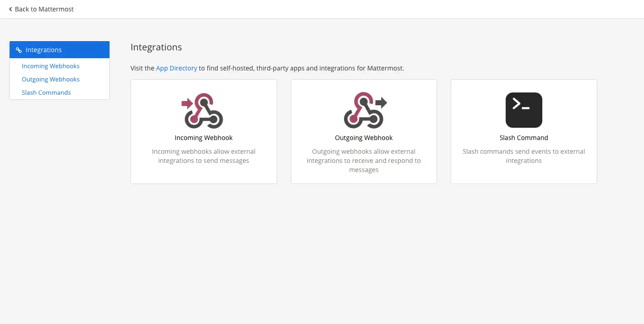Open the App Directory link

pos(176,68)
